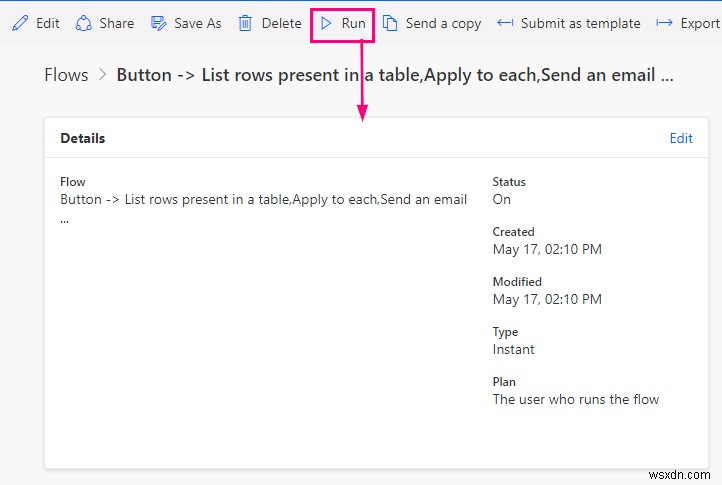This screenshot has height=485, width=722.
Task: Click the Send a copy icon
Action: [x=390, y=23]
